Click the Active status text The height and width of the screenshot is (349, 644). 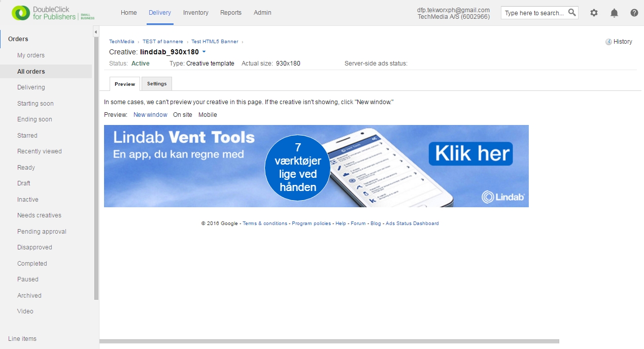pyautogui.click(x=141, y=64)
